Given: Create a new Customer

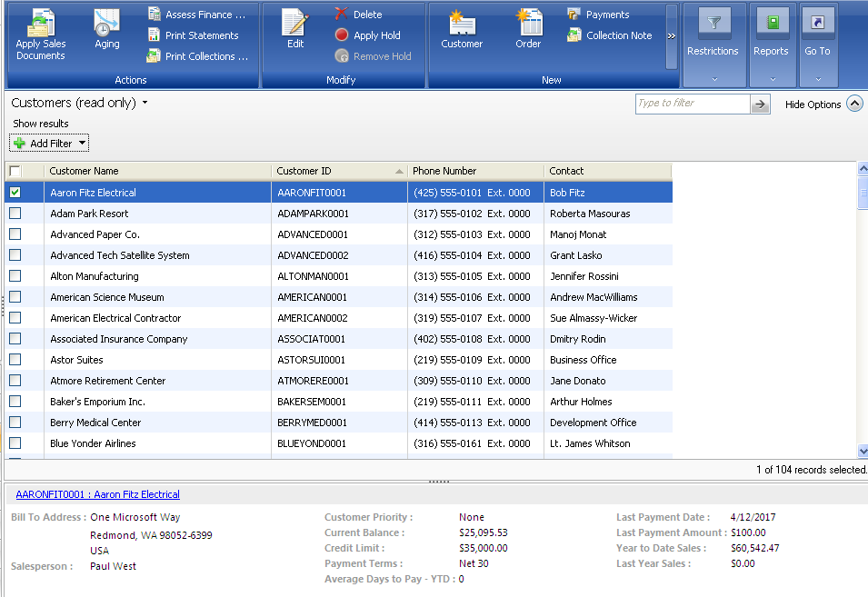Looking at the screenshot, I should 462,29.
